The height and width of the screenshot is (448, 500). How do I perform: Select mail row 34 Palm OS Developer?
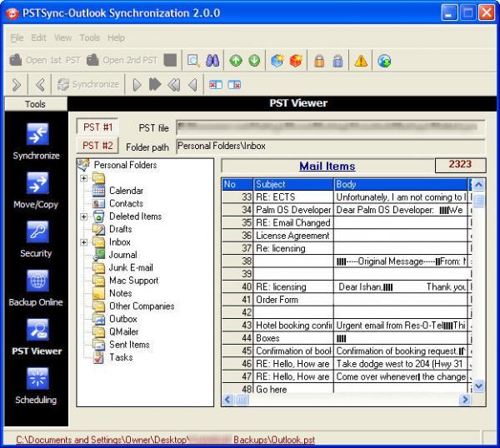(x=347, y=210)
